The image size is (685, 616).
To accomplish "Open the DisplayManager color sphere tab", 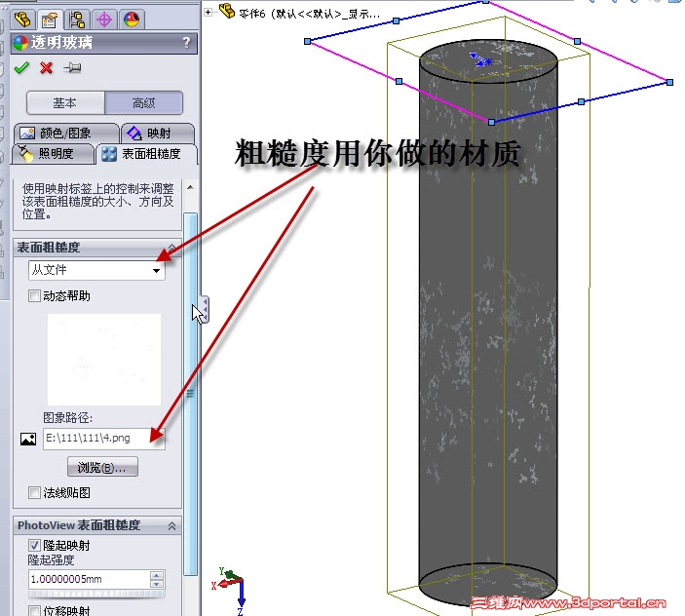I will tap(132, 19).
